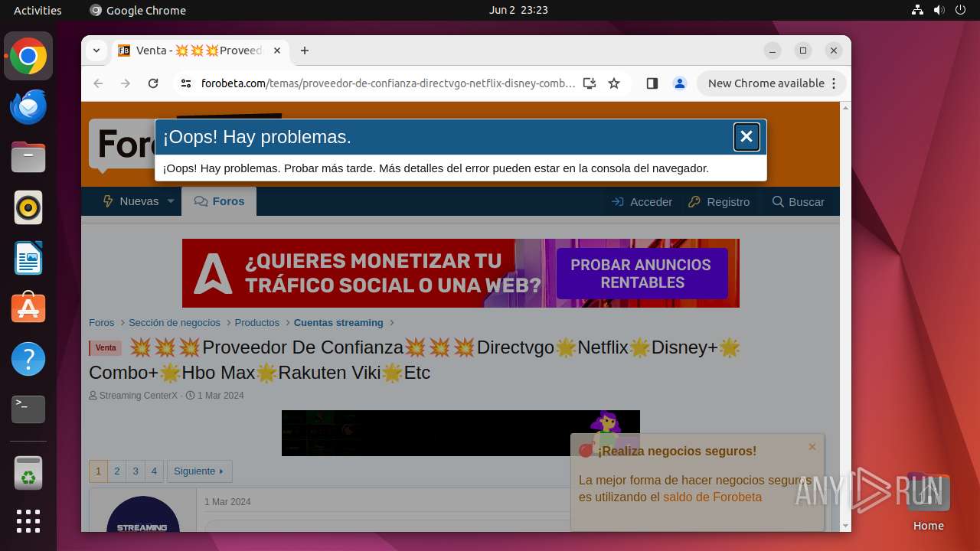Click the forobeta.com address bar
Screen dimensions: 980x551
[x=388, y=83]
